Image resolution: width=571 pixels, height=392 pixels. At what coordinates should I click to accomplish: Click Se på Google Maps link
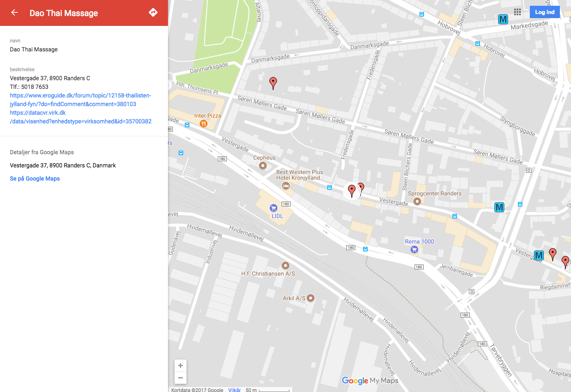(35, 179)
